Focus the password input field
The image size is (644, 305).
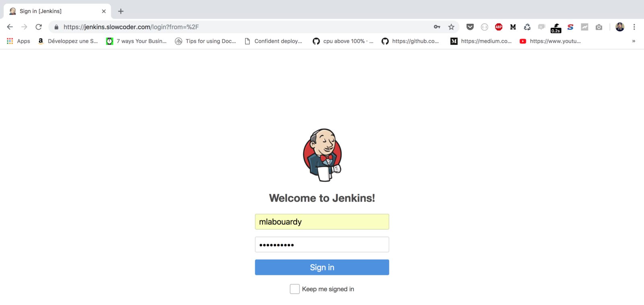[322, 245]
